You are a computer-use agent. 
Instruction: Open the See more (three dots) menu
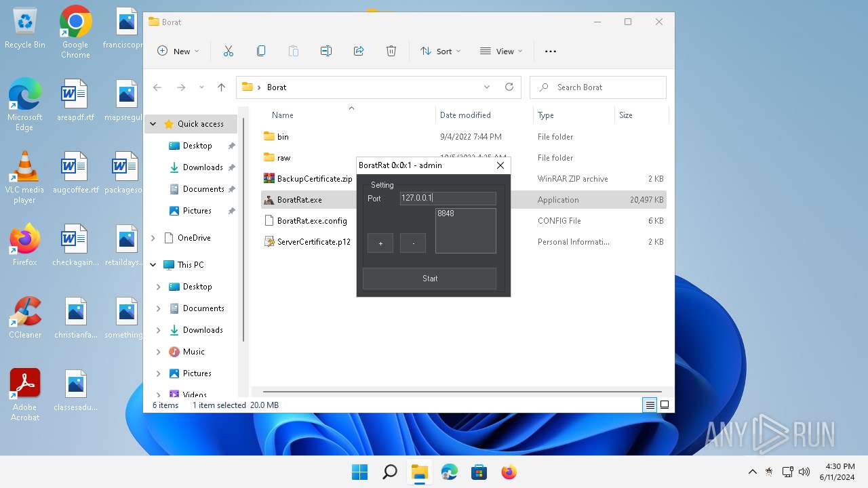pyautogui.click(x=551, y=51)
